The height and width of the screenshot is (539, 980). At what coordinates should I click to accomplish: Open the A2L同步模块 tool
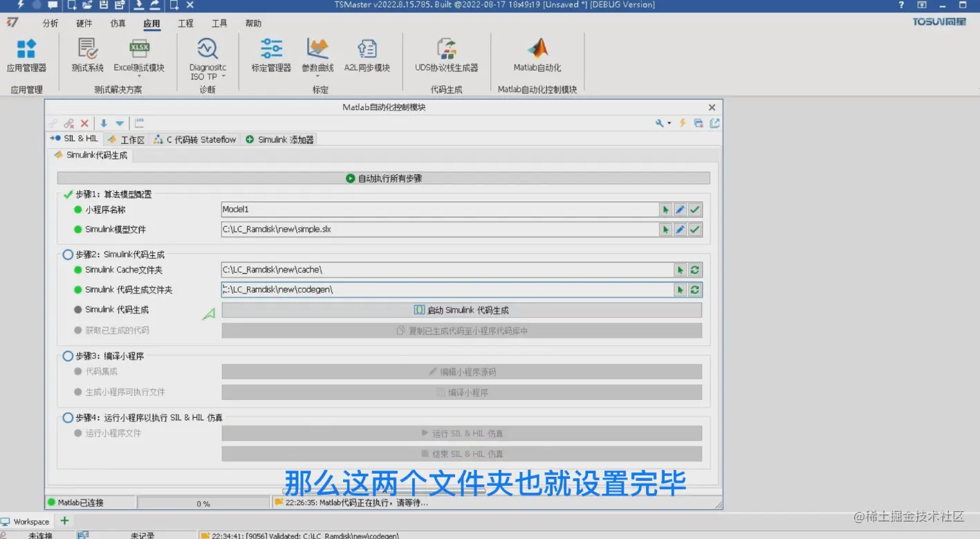coord(367,55)
